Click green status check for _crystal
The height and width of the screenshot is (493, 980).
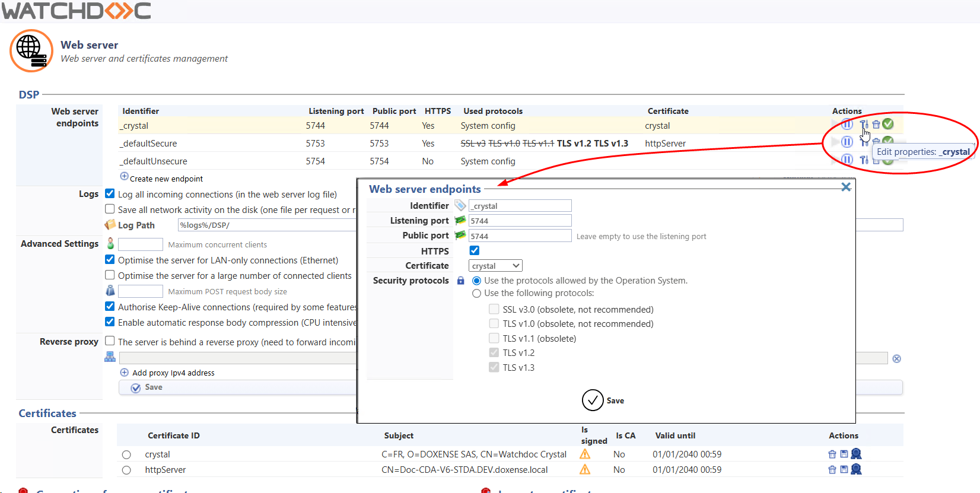click(888, 123)
